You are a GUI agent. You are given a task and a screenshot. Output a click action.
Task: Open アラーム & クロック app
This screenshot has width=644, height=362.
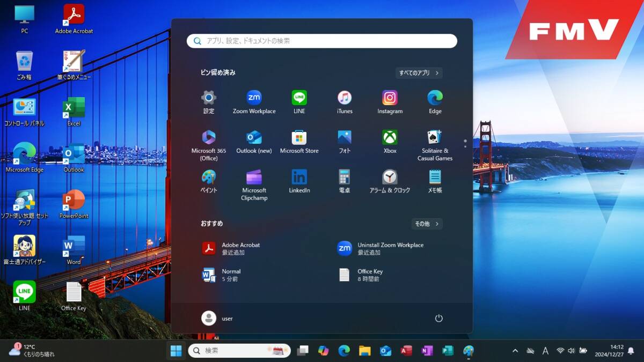click(x=390, y=181)
